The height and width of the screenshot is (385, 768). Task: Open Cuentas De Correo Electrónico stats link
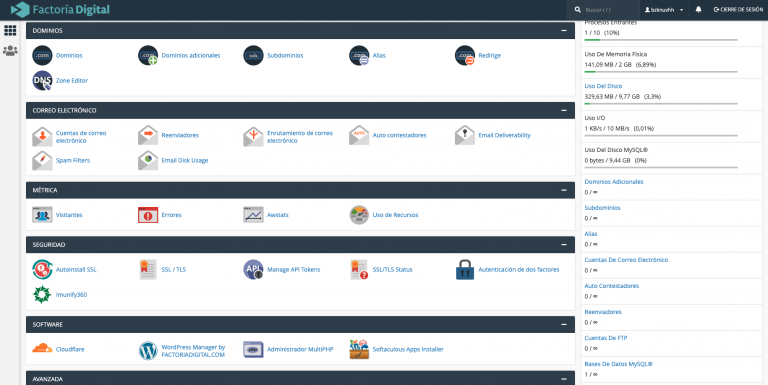pyautogui.click(x=626, y=260)
